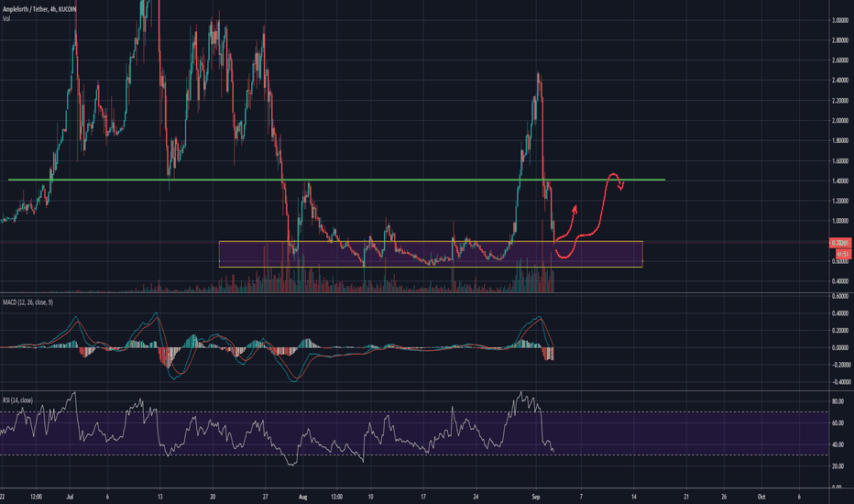Click the 2.00000 price scale label
Screen dimensions: 854x504
840,121
